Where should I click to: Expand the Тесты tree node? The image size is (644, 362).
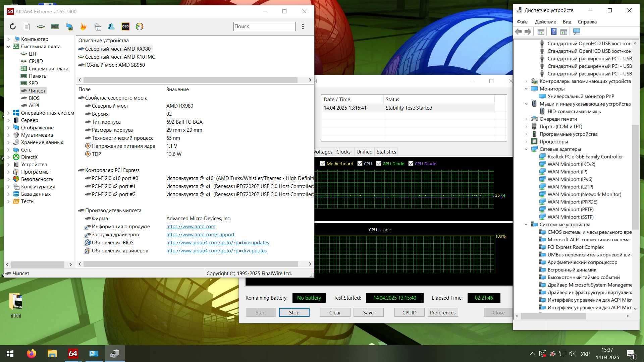pos(8,201)
